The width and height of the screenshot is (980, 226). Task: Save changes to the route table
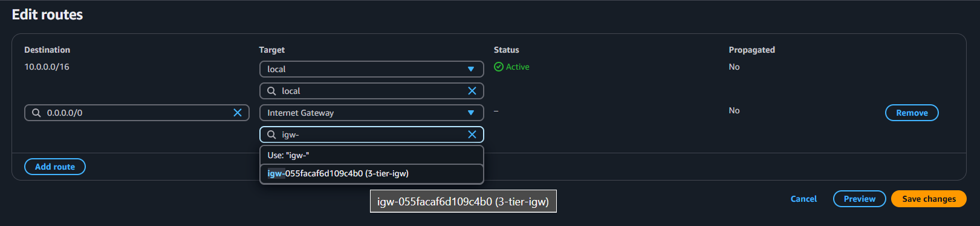tap(929, 199)
